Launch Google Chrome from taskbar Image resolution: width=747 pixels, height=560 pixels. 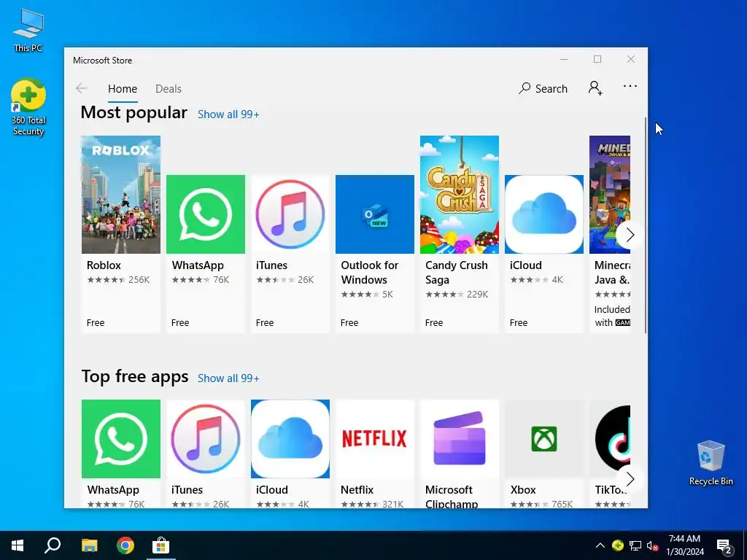pyautogui.click(x=125, y=545)
